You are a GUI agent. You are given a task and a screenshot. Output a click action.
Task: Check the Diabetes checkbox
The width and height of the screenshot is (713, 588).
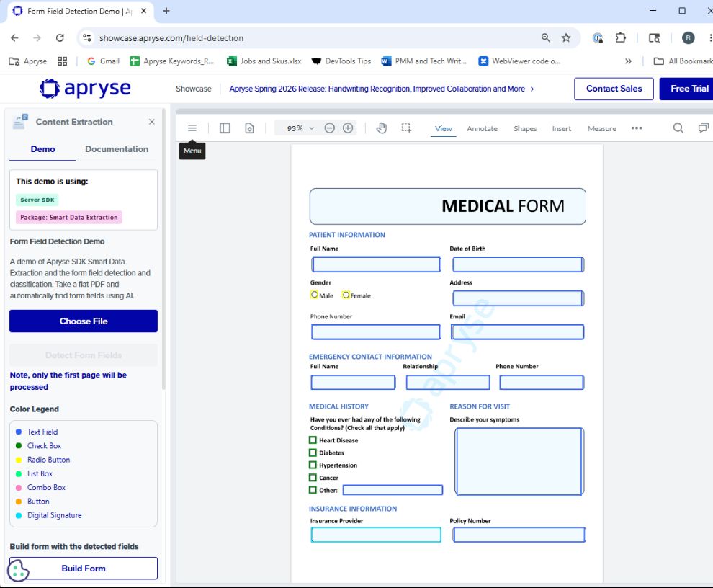pos(313,453)
